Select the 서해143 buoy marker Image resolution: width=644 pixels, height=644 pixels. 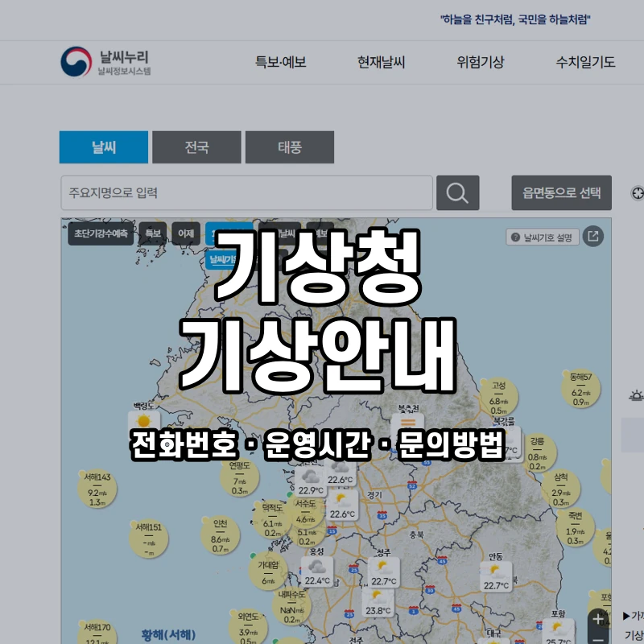tap(97, 489)
